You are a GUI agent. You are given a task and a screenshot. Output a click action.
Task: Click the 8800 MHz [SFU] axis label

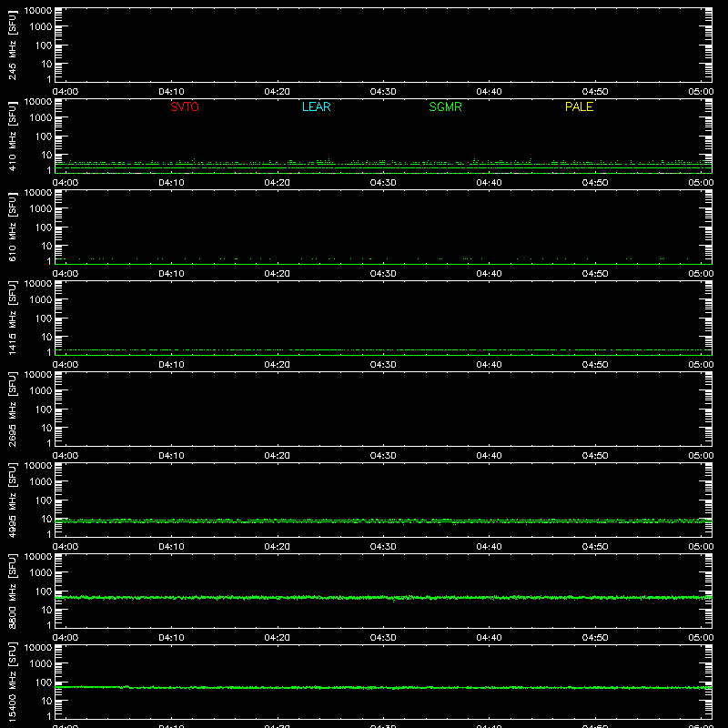click(12, 591)
